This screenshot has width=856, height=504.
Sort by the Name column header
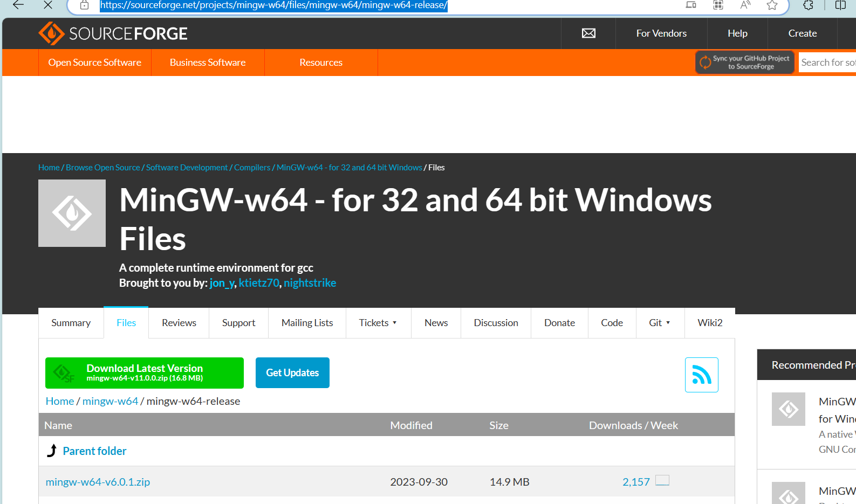click(58, 425)
